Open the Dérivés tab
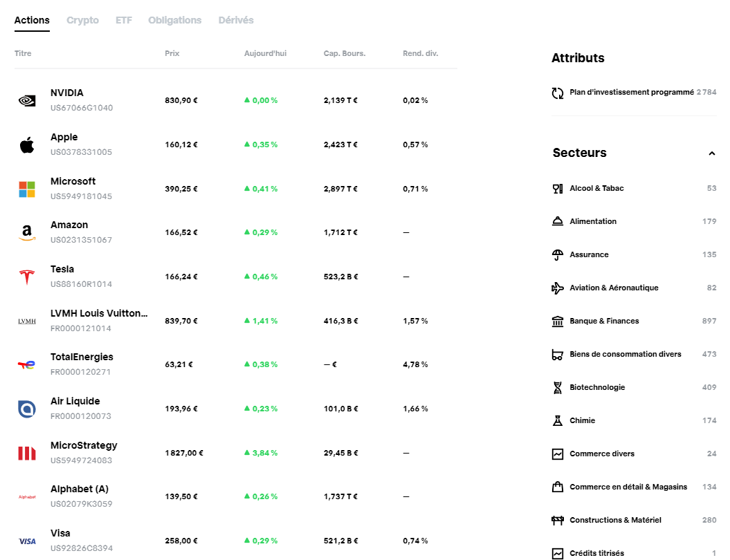 pos(236,20)
